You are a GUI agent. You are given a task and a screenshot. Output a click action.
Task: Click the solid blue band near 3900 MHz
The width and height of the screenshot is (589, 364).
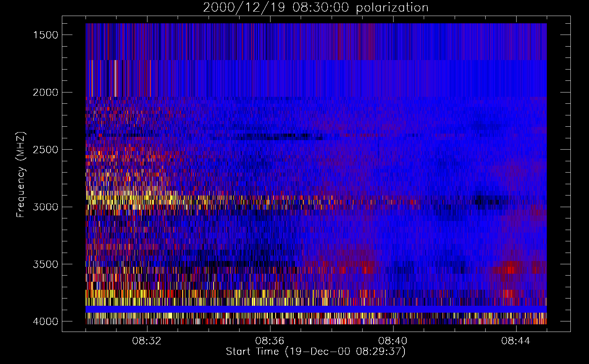[x=316, y=309]
